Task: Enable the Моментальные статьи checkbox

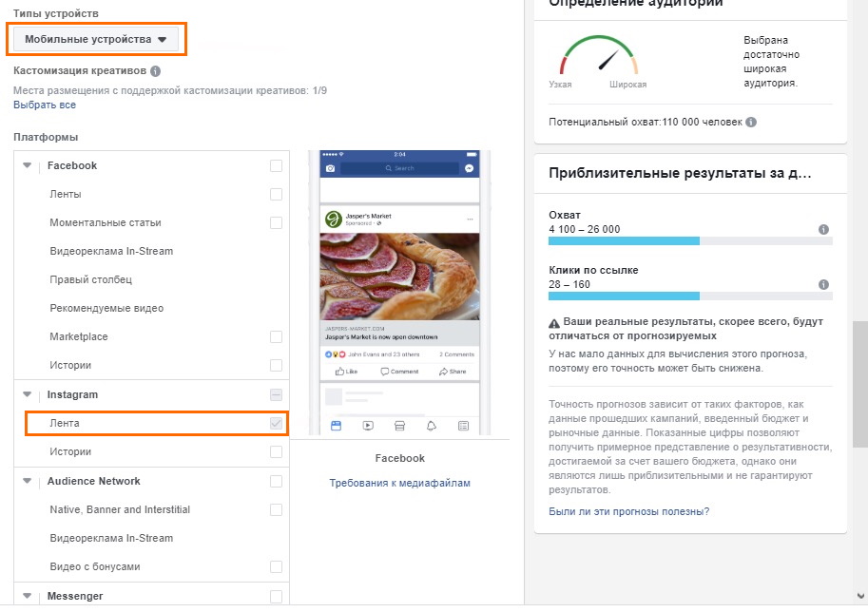Action: [x=276, y=222]
